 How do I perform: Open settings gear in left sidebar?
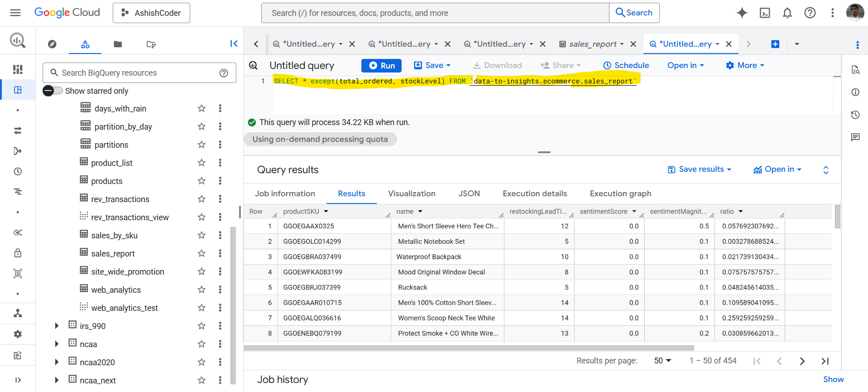18,334
